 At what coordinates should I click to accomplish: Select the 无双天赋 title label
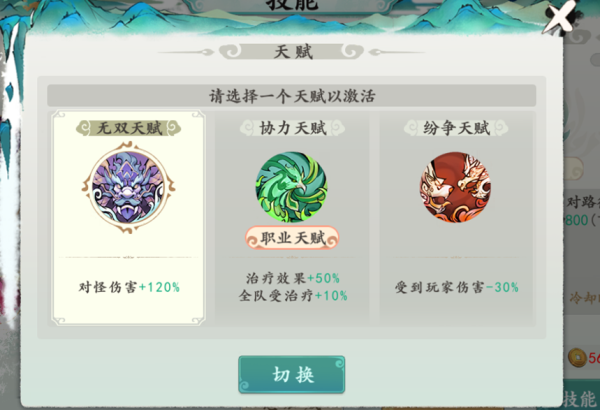click(129, 128)
